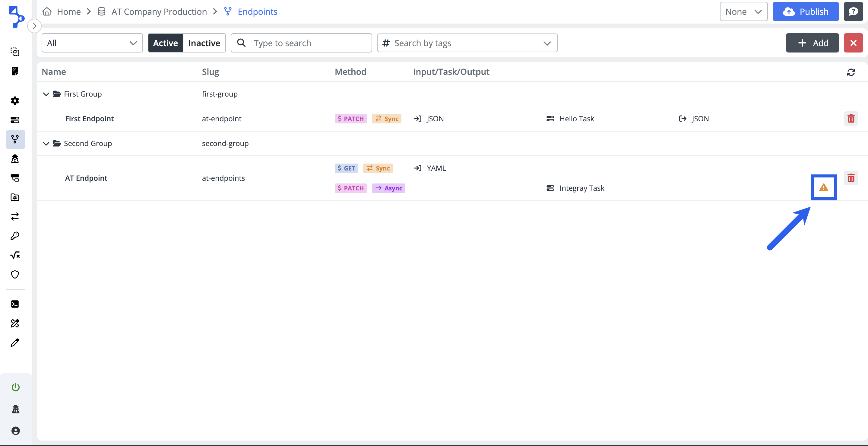Viewport: 868px width, 446px height.
Task: Open the settings gear in sidebar
Action: click(15, 100)
